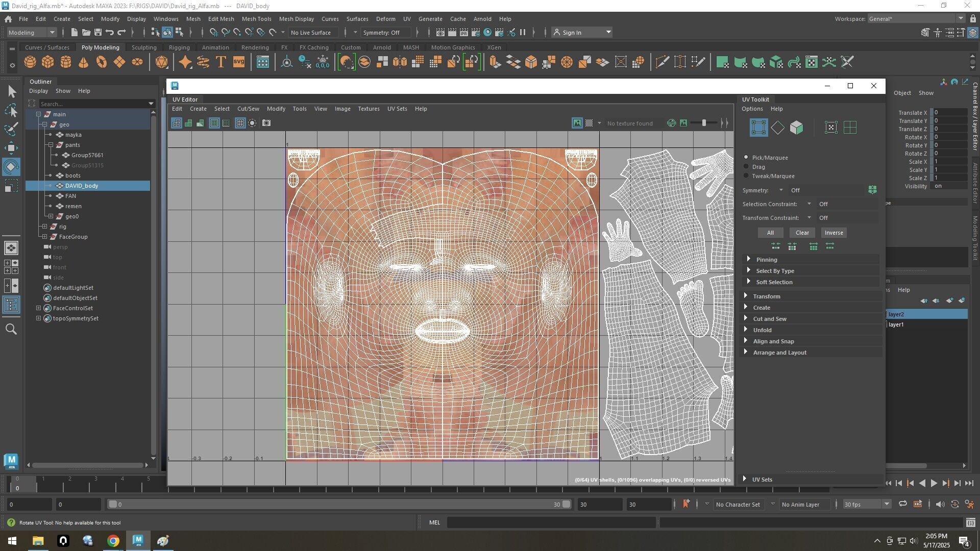The width and height of the screenshot is (980, 551).
Task: Toggle the audio speaker icon on the range slider
Action: tap(940, 504)
